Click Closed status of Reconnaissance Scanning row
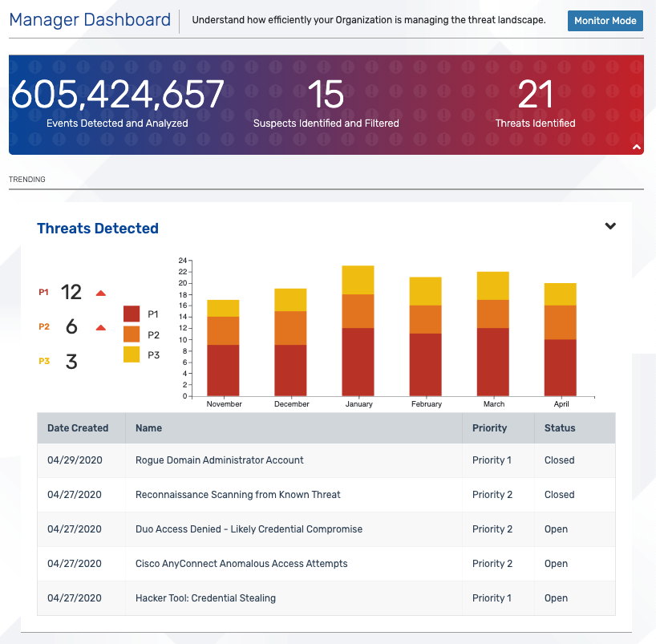 pos(559,495)
